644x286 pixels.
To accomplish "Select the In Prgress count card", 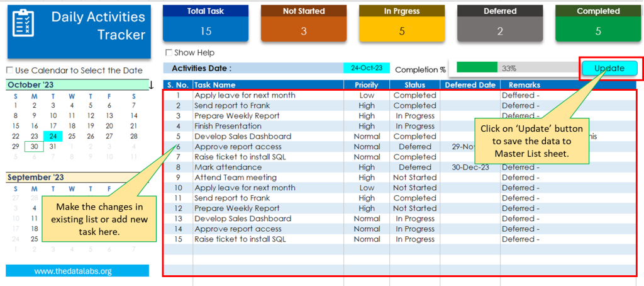I will pyautogui.click(x=402, y=23).
